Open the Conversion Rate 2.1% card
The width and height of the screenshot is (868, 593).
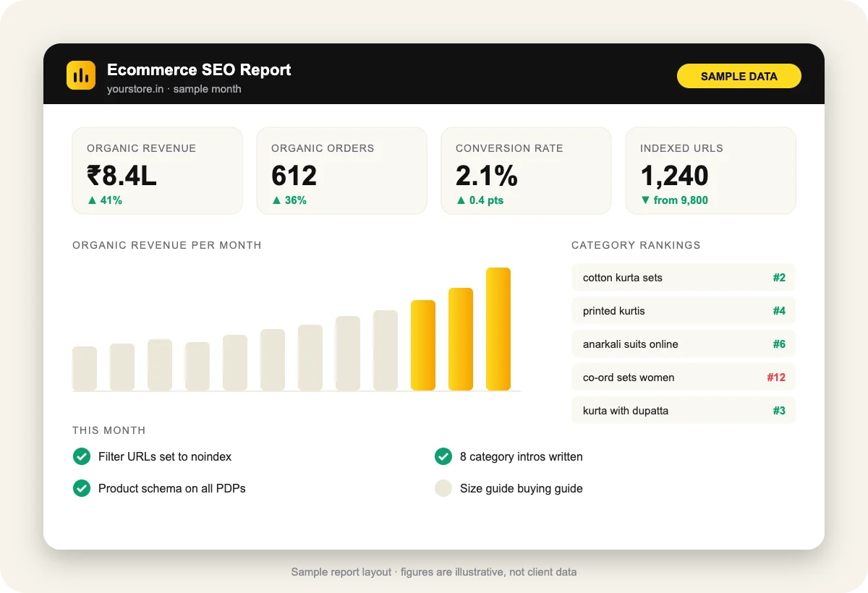(x=526, y=171)
